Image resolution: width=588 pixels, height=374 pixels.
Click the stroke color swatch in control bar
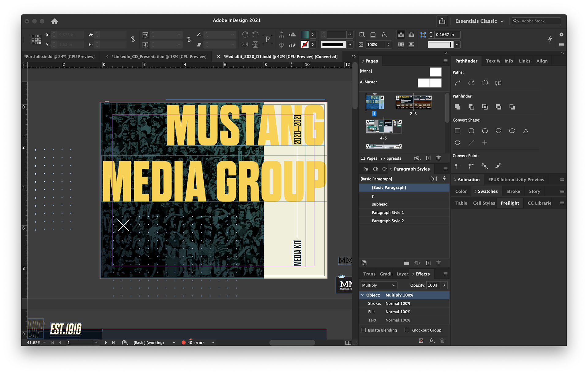coord(305,45)
